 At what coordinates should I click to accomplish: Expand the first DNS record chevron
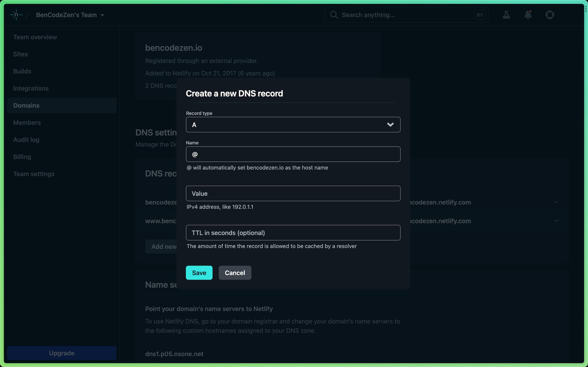click(556, 202)
